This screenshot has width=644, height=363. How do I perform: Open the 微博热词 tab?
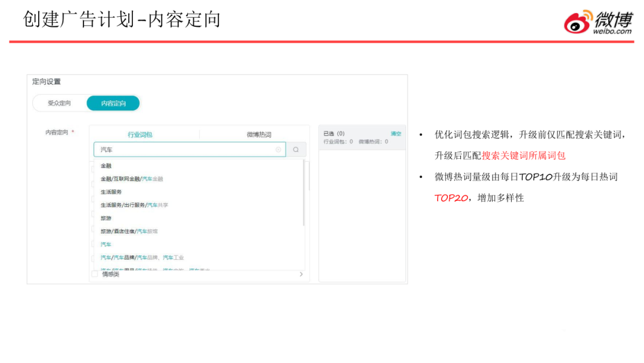[x=259, y=135]
